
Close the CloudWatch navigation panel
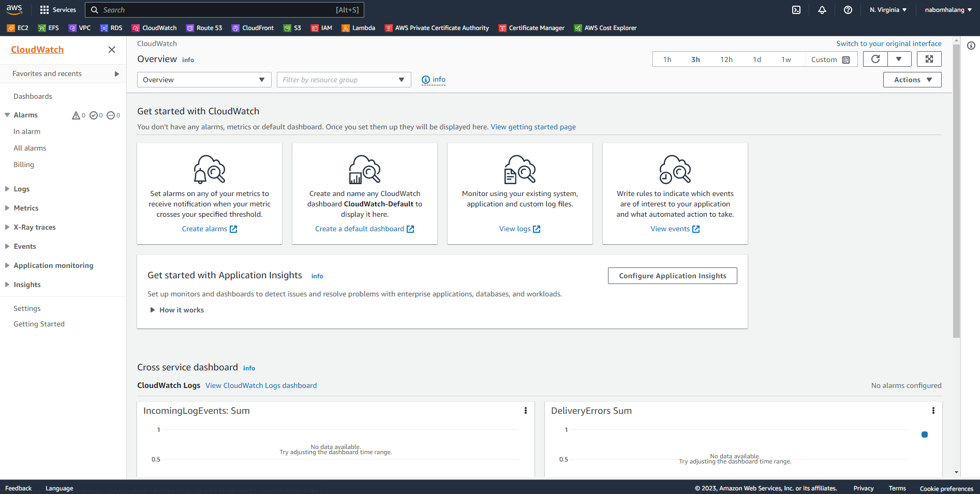pyautogui.click(x=112, y=50)
